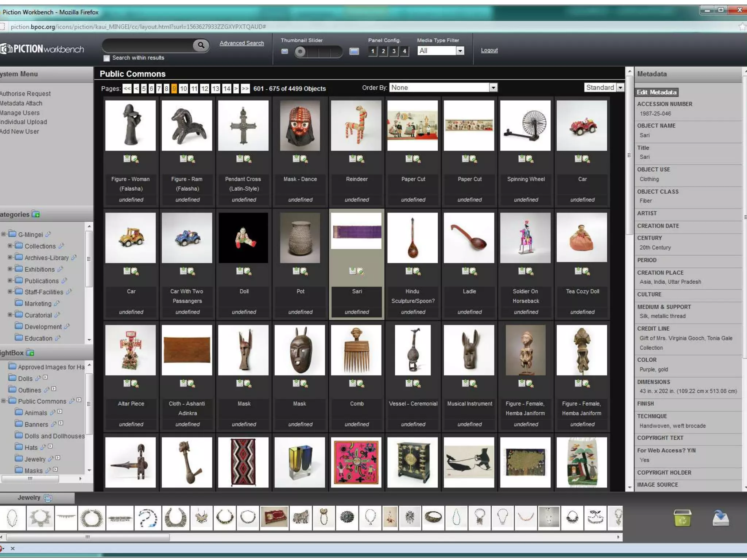Click recycle bin icon in lightbox tray

pyautogui.click(x=682, y=518)
